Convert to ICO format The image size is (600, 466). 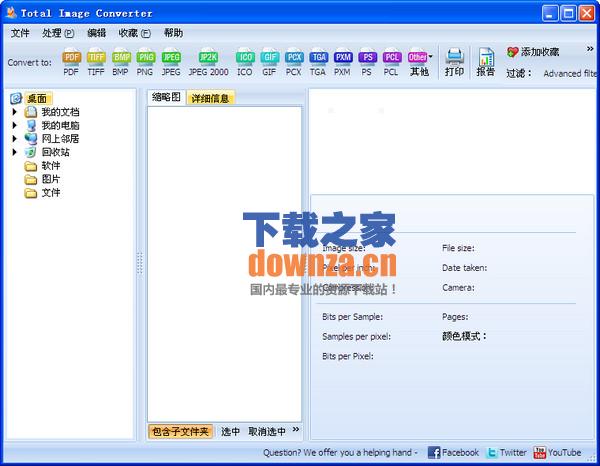click(245, 63)
